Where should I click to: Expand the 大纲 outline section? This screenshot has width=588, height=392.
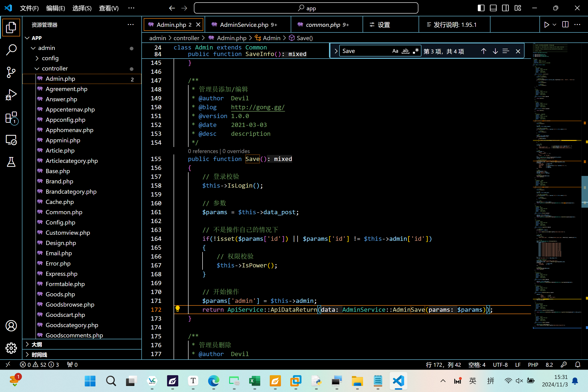click(x=82, y=344)
